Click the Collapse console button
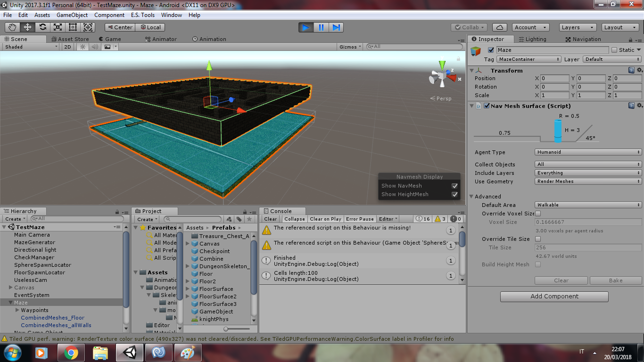644x362 pixels. point(295,219)
